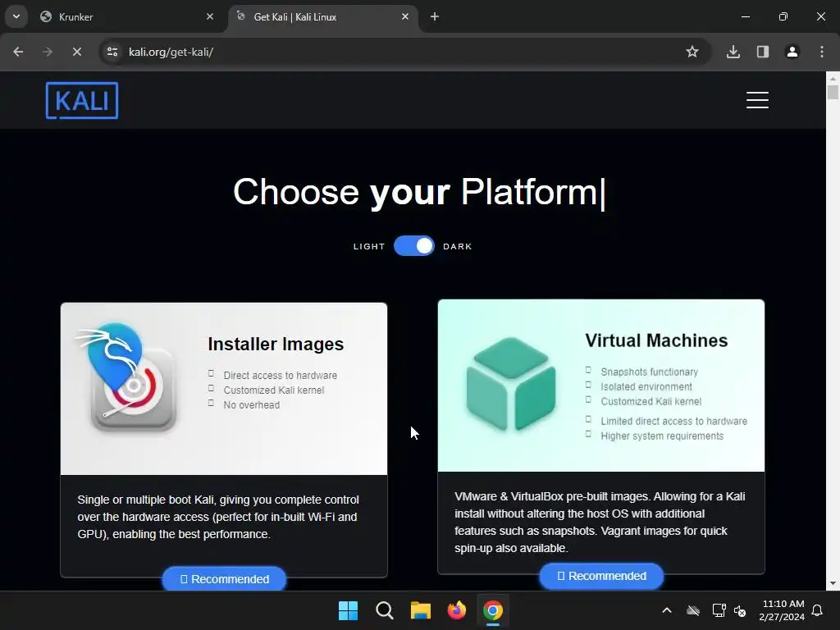Open a new browser tab

435,16
